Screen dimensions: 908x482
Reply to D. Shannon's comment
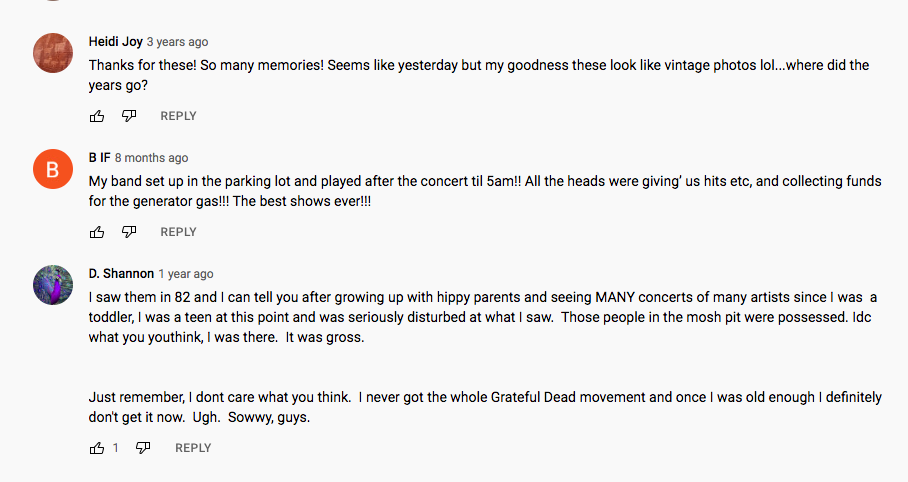pos(193,448)
